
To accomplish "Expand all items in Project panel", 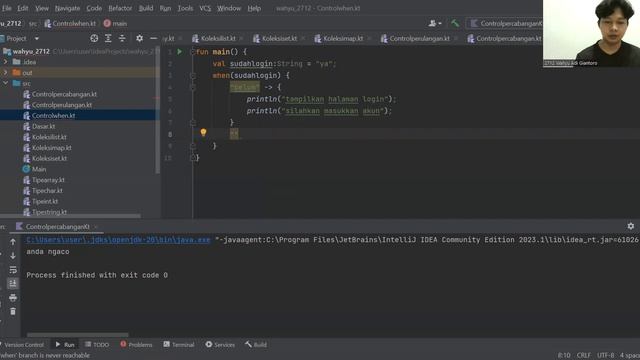I will coord(108,38).
